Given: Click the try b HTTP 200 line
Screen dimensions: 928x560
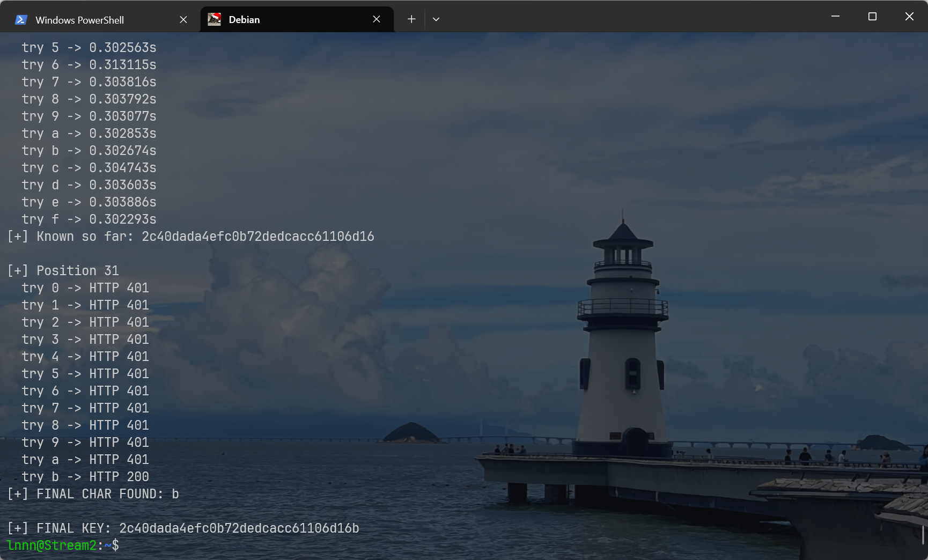Looking at the screenshot, I should pyautogui.click(x=85, y=477).
